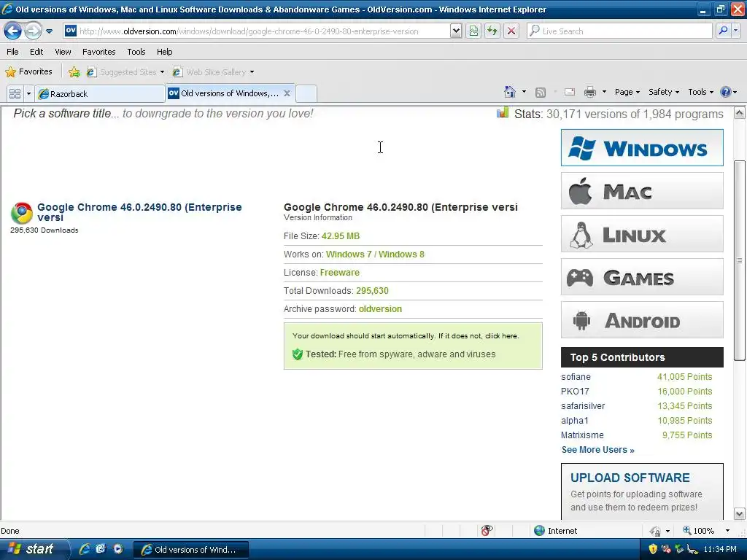Open contributor safarisilver profile

[x=583, y=406]
